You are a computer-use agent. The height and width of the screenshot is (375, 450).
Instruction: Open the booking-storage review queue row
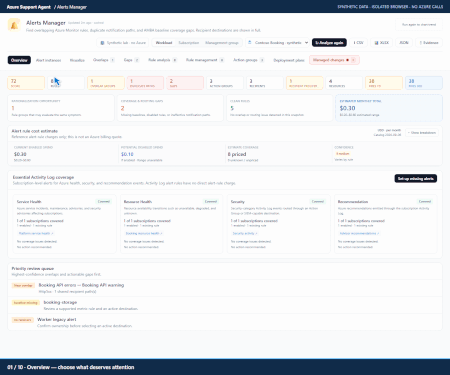pos(225,305)
